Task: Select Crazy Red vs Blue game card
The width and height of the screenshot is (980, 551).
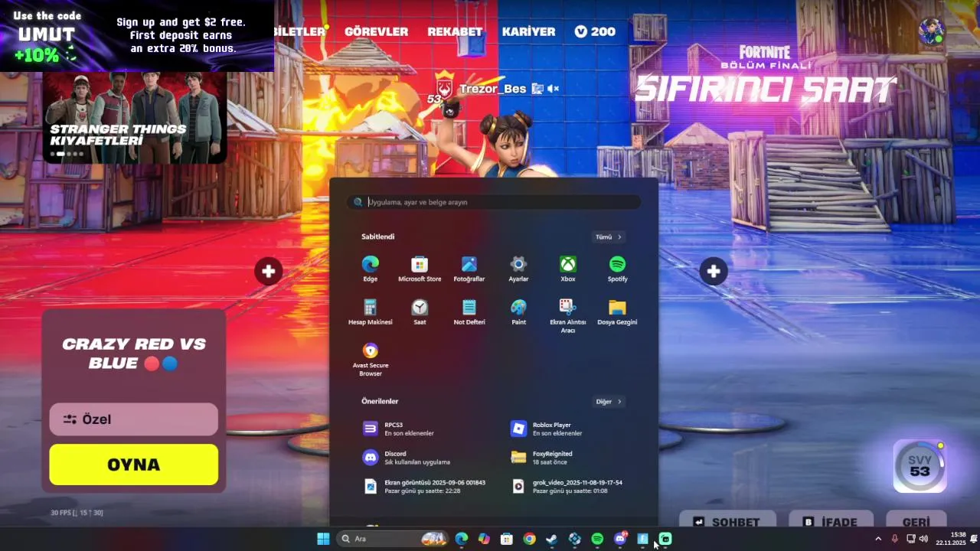Action: tap(134, 354)
